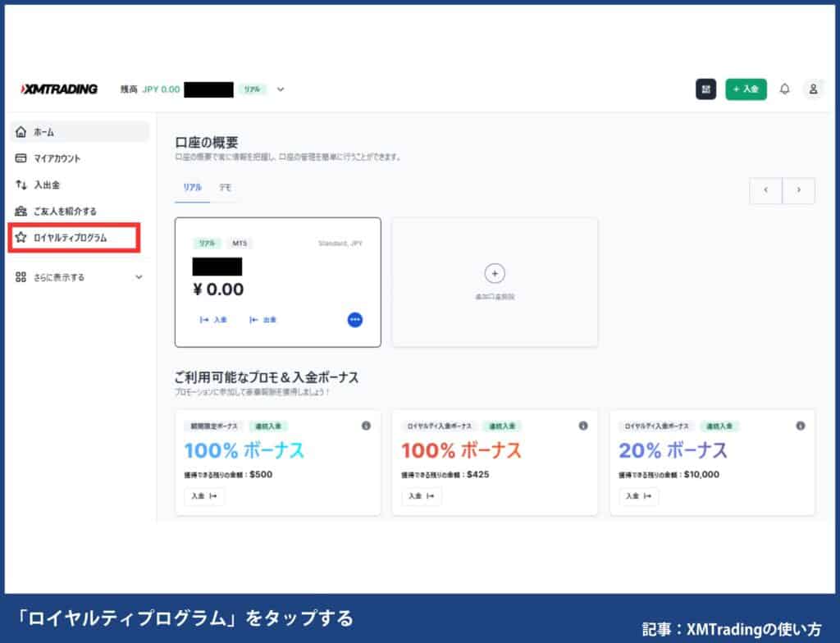Click the Standard, JPY label on account card

point(340,244)
